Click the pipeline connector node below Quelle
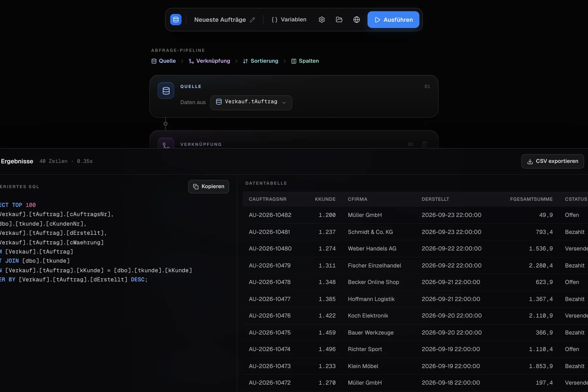588x392 pixels. click(x=165, y=124)
